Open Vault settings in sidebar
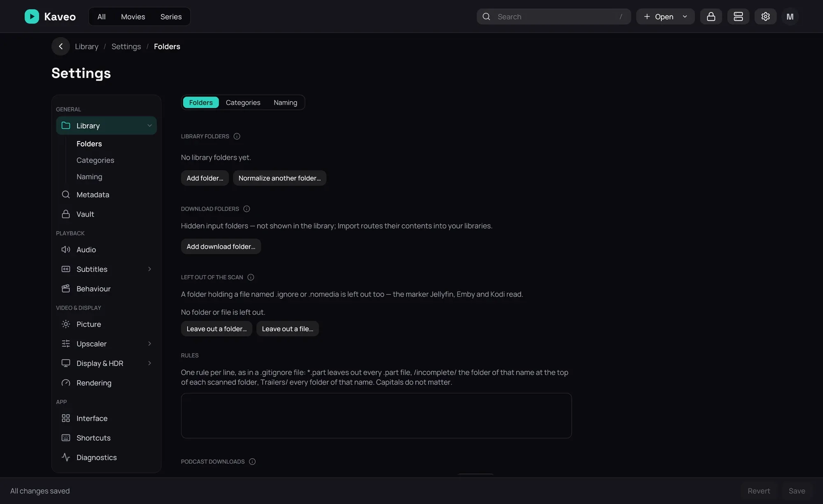823x504 pixels. (106, 214)
